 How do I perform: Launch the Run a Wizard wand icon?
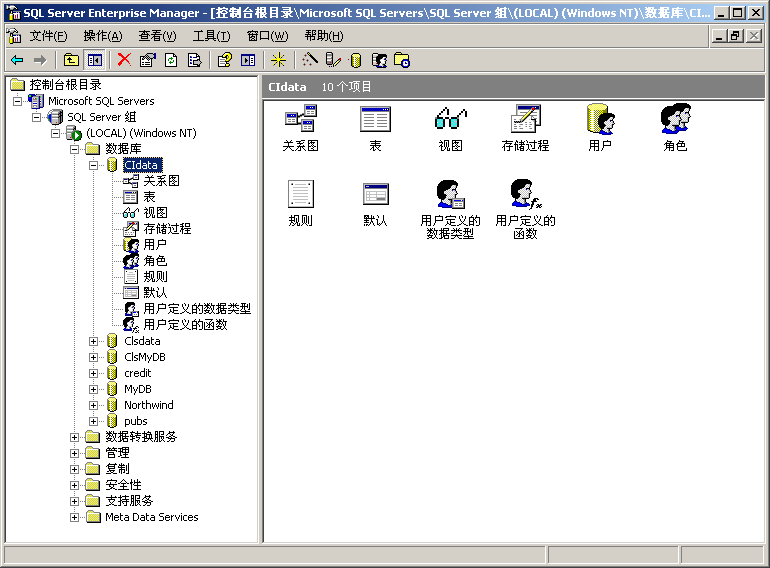(309, 60)
